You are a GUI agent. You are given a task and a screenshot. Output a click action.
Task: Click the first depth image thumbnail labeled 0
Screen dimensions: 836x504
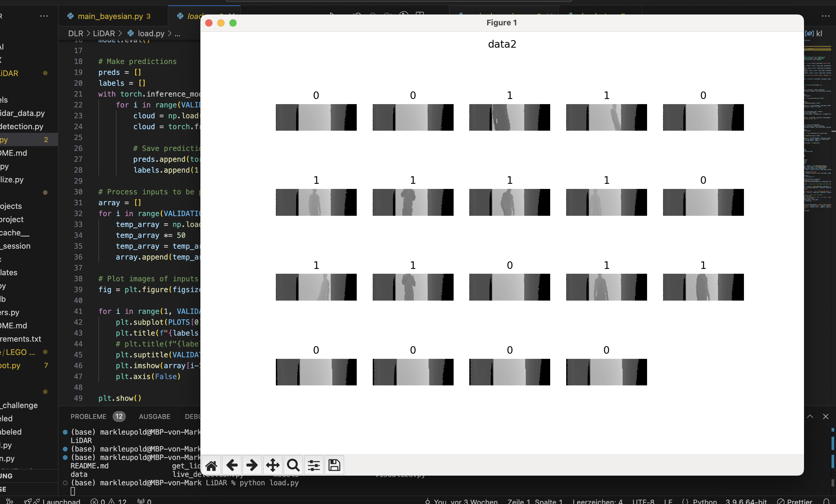(x=316, y=117)
